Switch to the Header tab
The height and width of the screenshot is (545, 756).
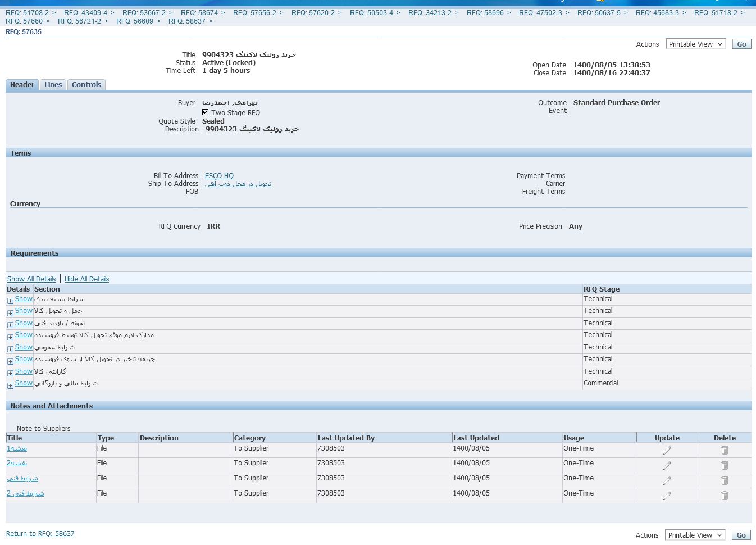click(x=22, y=85)
